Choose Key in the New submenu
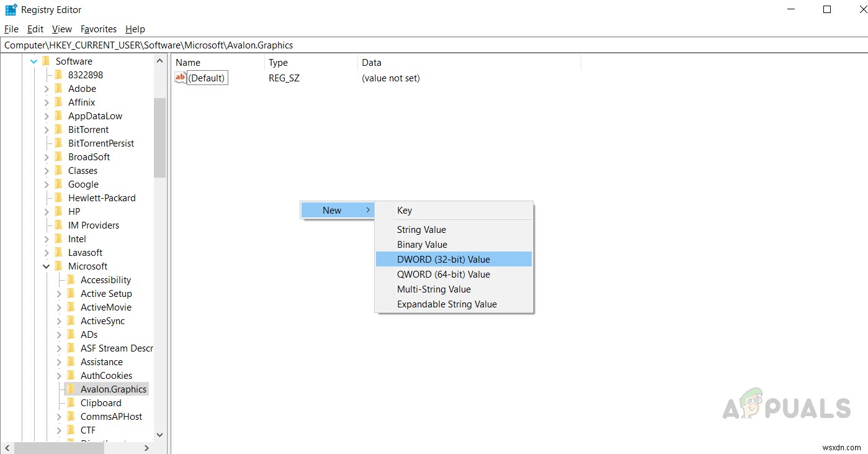Viewport: 868px width, 454px height. click(454, 211)
